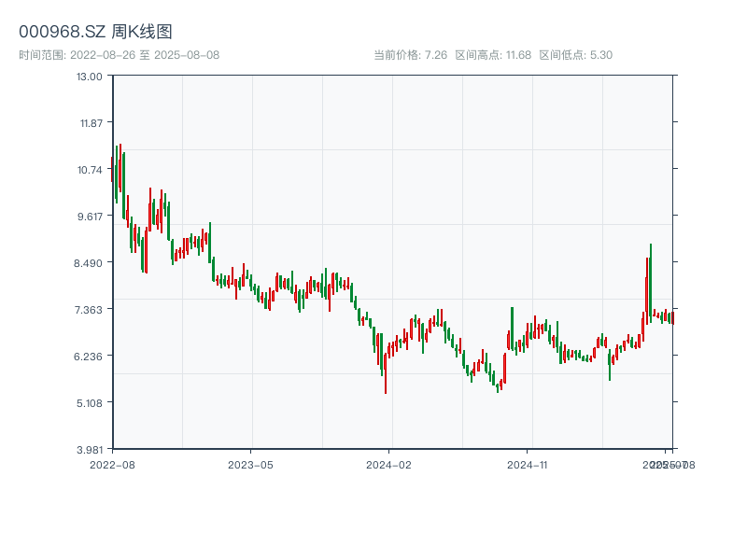The width and height of the screenshot is (747, 560).
Task: Click the 时间范围 date range text
Action: point(119,55)
